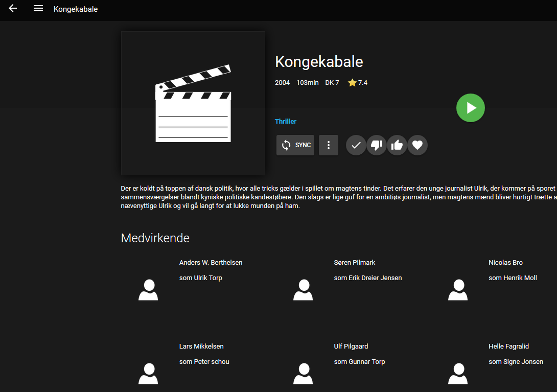Click the runtime 103min

(308, 82)
